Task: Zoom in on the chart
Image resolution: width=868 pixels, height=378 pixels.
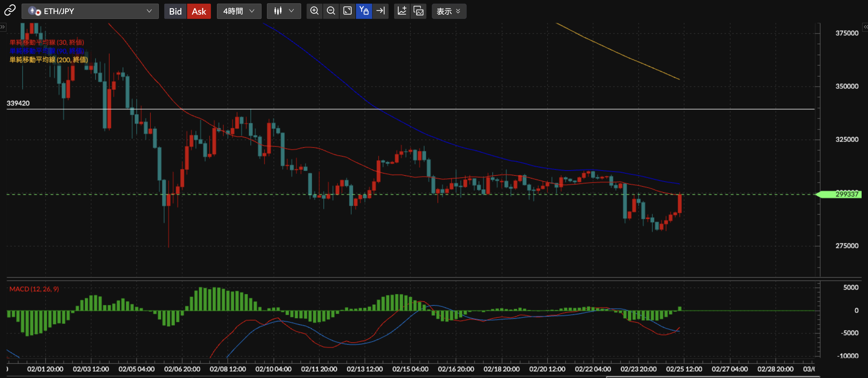Action: click(x=315, y=11)
